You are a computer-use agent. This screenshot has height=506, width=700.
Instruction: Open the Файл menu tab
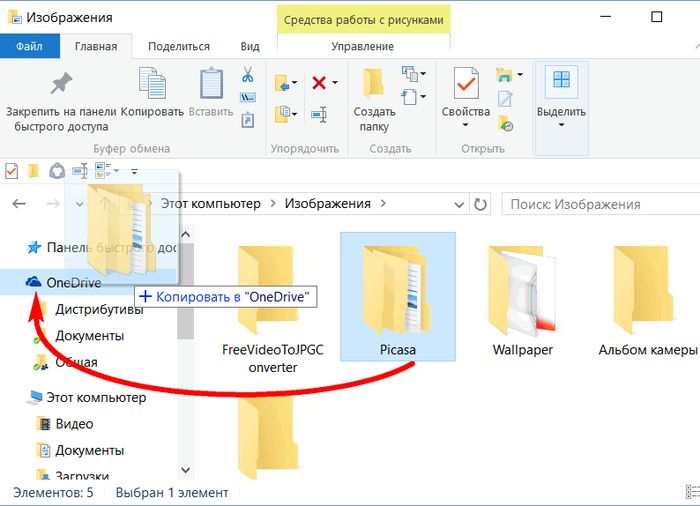(x=29, y=46)
